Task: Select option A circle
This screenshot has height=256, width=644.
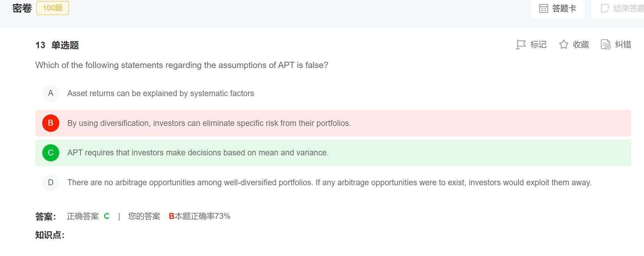Action: point(51,93)
